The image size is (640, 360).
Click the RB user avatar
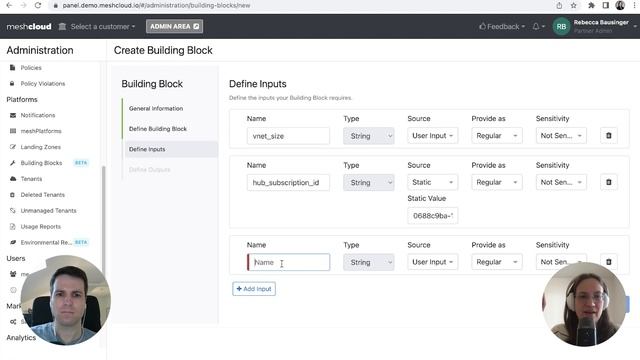click(561, 27)
